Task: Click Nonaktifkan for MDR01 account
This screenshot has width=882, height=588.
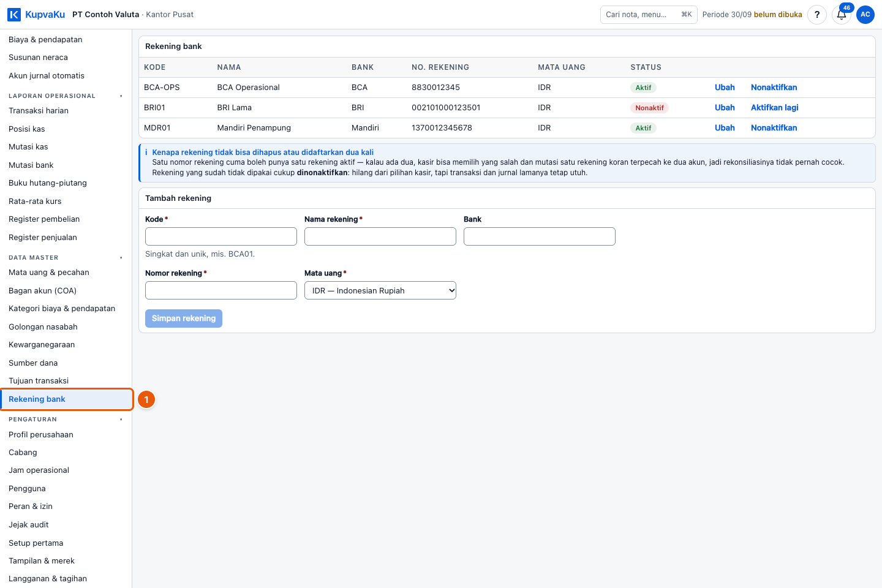Action: [774, 128]
